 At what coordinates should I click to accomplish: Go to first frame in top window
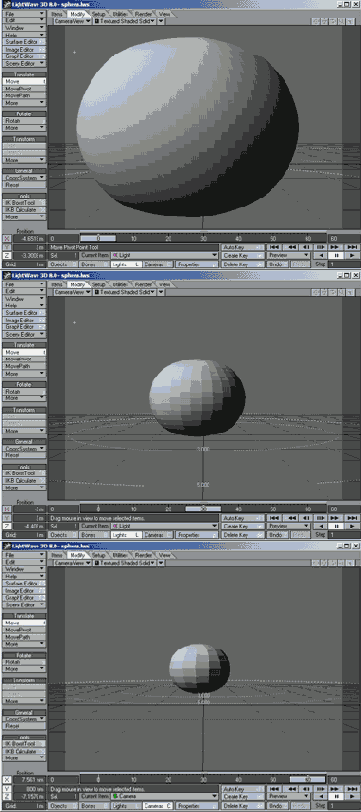[275, 247]
